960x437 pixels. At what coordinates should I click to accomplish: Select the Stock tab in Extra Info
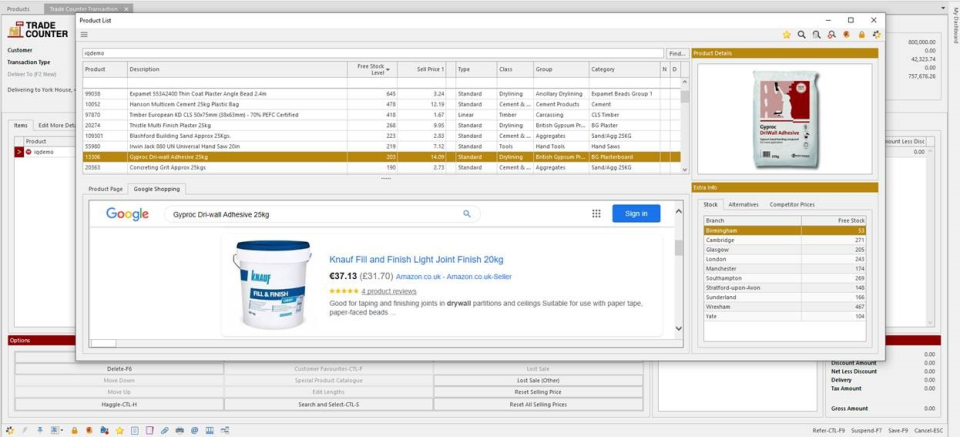pyautogui.click(x=710, y=204)
